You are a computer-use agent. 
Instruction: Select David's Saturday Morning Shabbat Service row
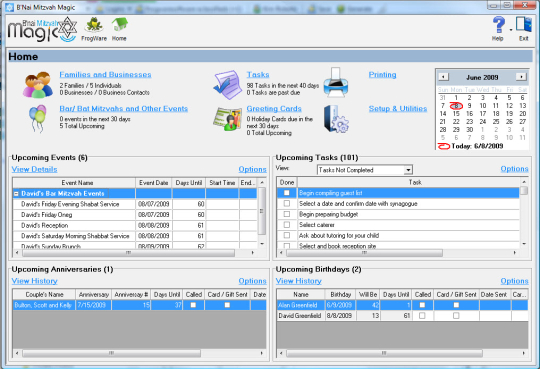pos(135,236)
